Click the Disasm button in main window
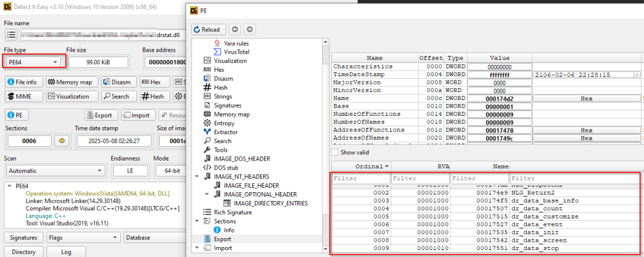This screenshot has height=257, width=644. [x=118, y=83]
